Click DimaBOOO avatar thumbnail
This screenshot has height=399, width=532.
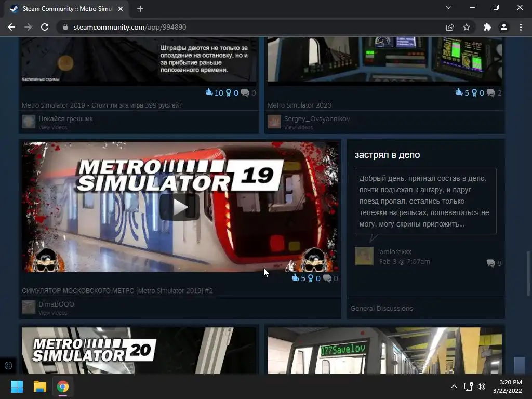click(29, 307)
